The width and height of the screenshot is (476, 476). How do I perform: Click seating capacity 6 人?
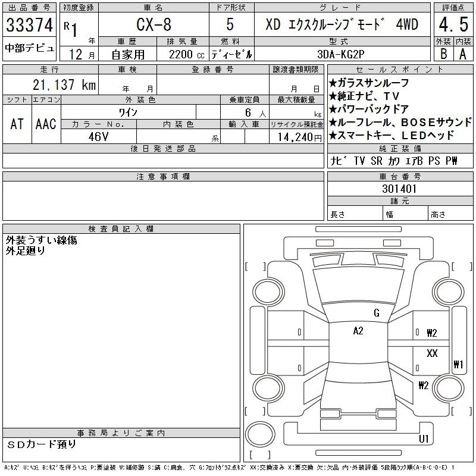tap(256, 113)
